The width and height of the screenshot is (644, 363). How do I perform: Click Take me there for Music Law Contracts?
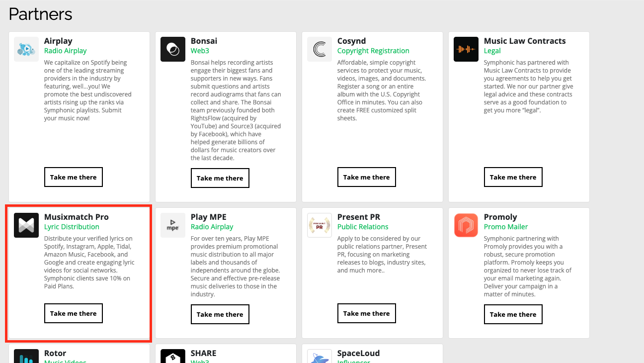(513, 177)
